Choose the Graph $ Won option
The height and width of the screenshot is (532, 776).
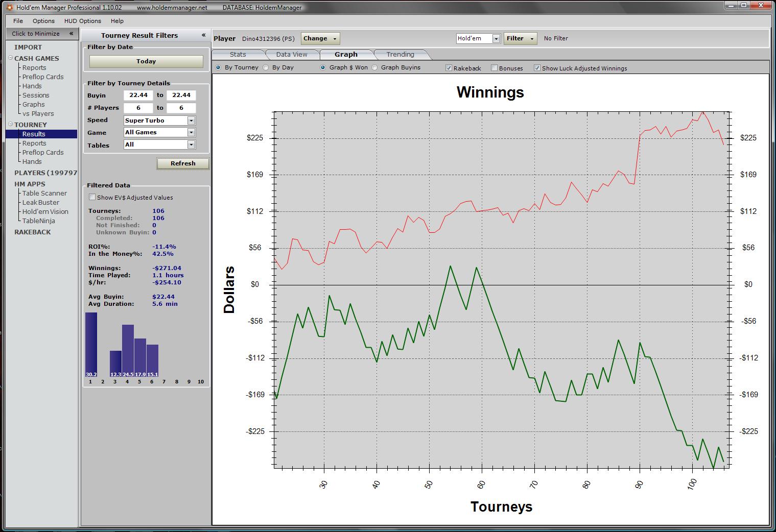click(323, 67)
